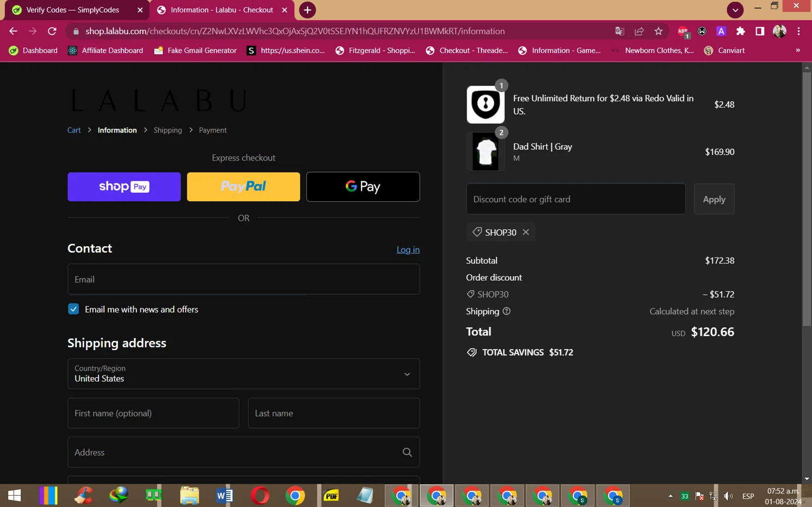Image resolution: width=812 pixels, height=507 pixels.
Task: Click the taskbar clock and date
Action: (x=783, y=496)
